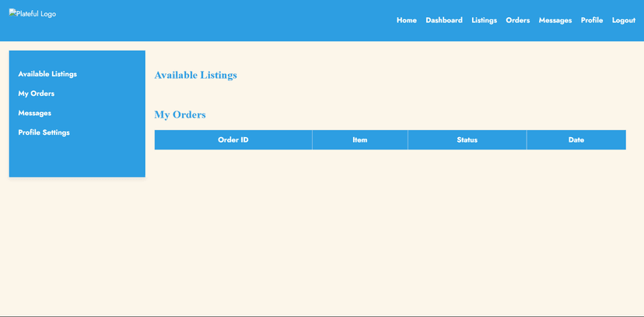Go to Home in top navigation
644x317 pixels.
coord(406,20)
